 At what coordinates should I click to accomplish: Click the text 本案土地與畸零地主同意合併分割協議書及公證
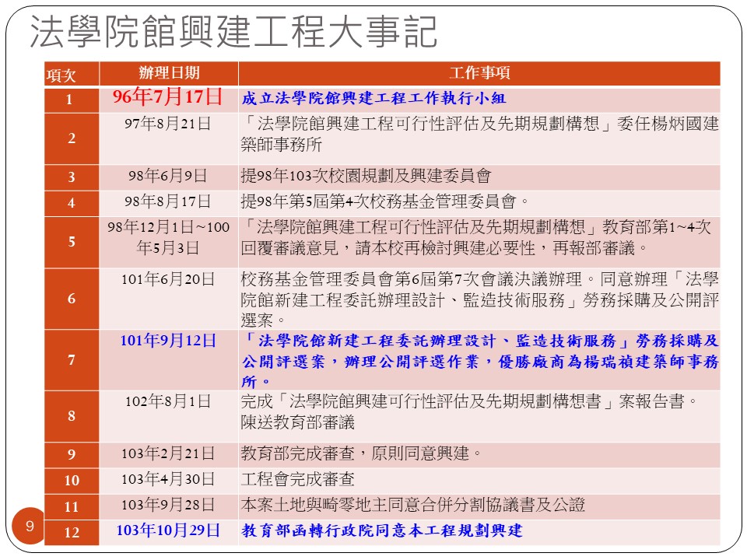point(412,505)
